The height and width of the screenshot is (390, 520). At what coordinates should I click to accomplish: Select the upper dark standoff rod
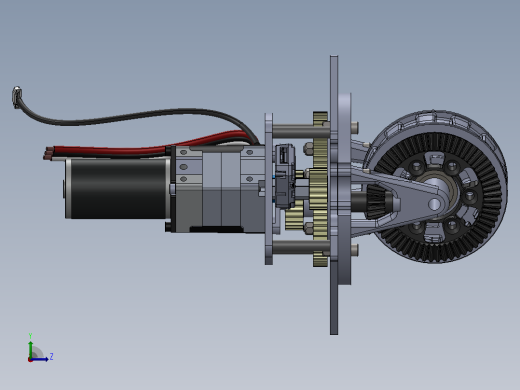point(301,130)
